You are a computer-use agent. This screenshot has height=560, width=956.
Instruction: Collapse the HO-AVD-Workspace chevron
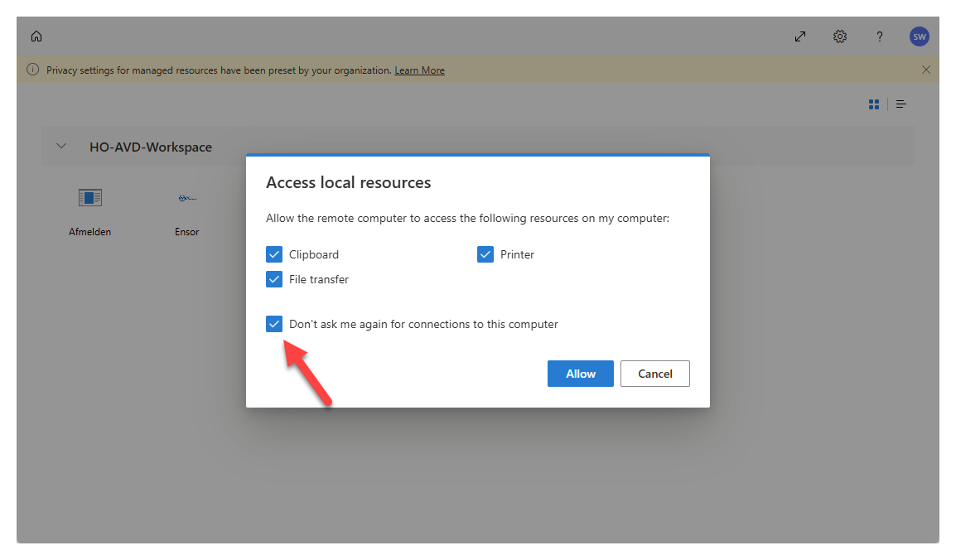pyautogui.click(x=61, y=147)
